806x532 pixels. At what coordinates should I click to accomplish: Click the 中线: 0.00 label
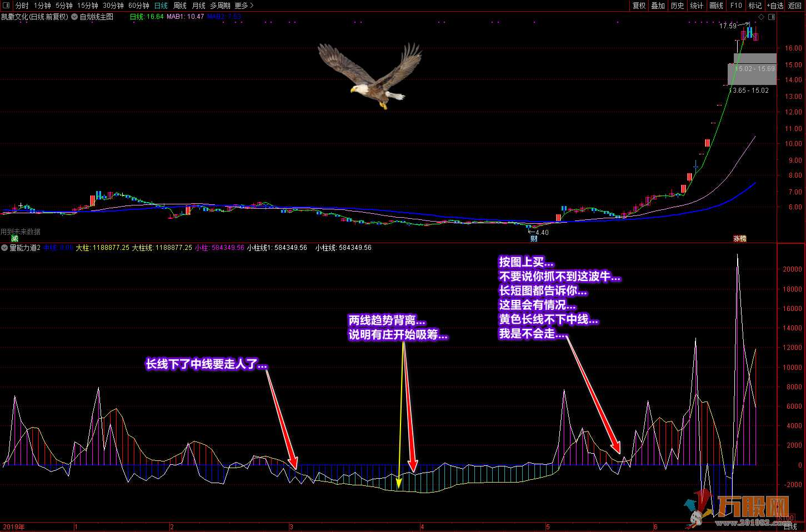58,248
